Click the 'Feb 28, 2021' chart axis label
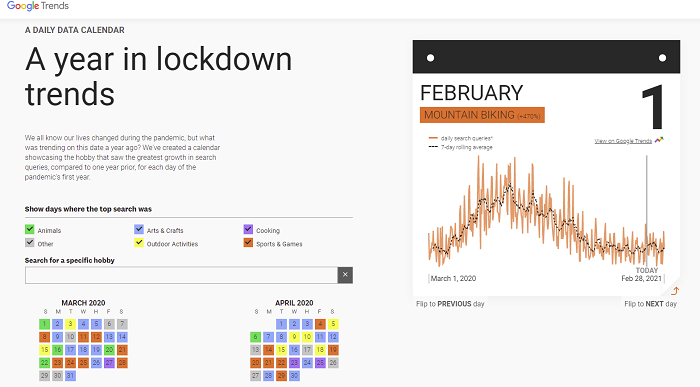The image size is (700, 387). 642,279
